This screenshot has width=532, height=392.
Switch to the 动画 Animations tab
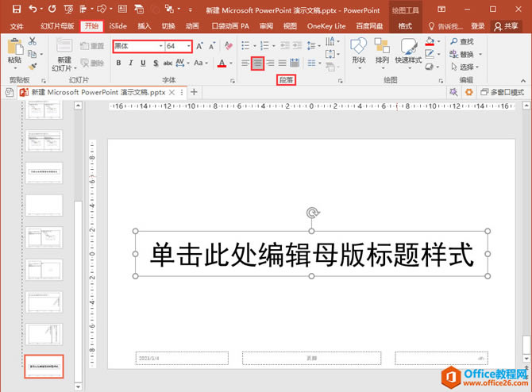192,26
